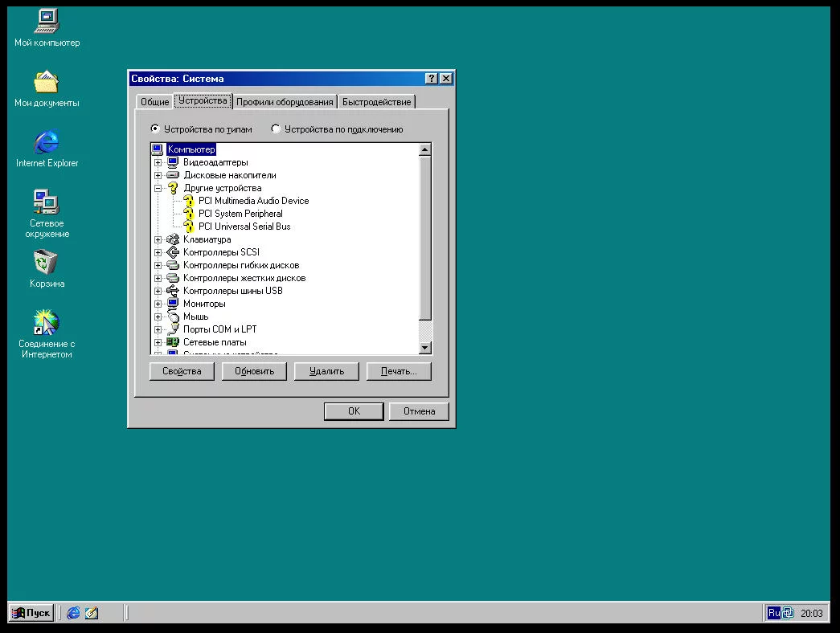Open the Корзина recycle bin icon
Image resolution: width=840 pixels, height=633 pixels.
click(x=46, y=263)
